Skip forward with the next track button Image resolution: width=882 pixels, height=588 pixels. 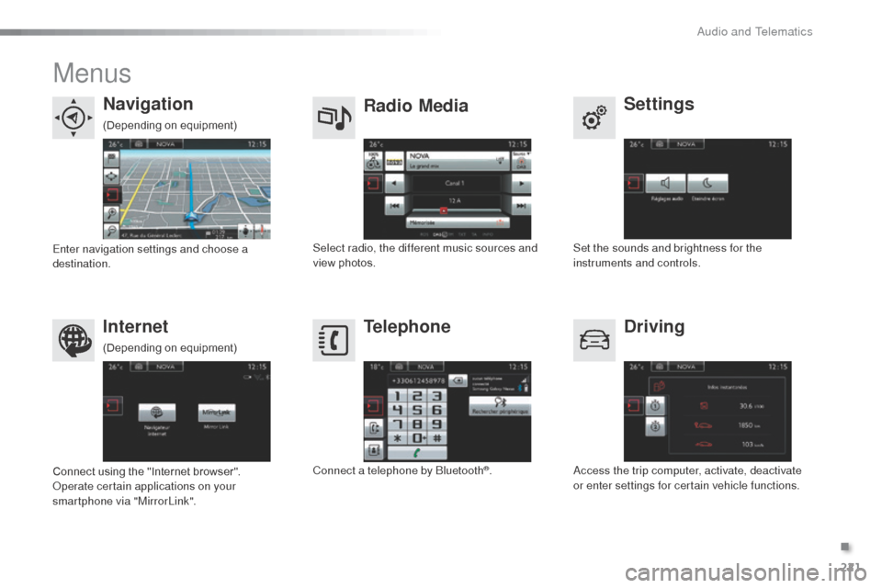pos(522,206)
